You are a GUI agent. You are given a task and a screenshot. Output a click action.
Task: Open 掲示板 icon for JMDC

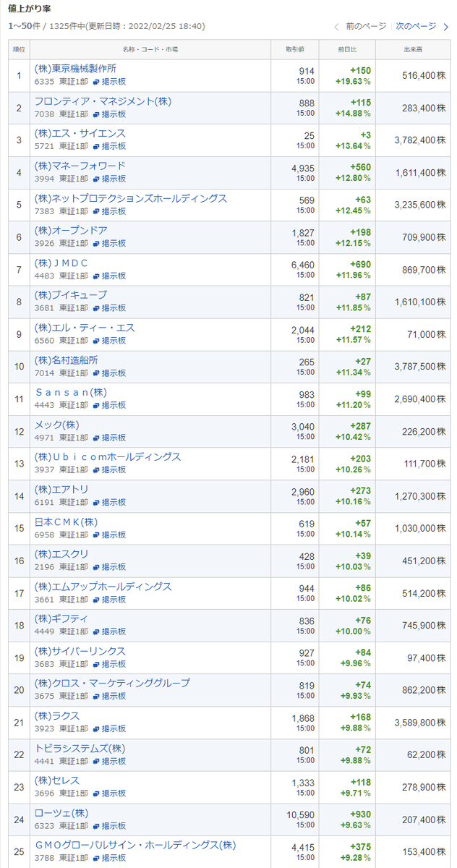(96, 276)
